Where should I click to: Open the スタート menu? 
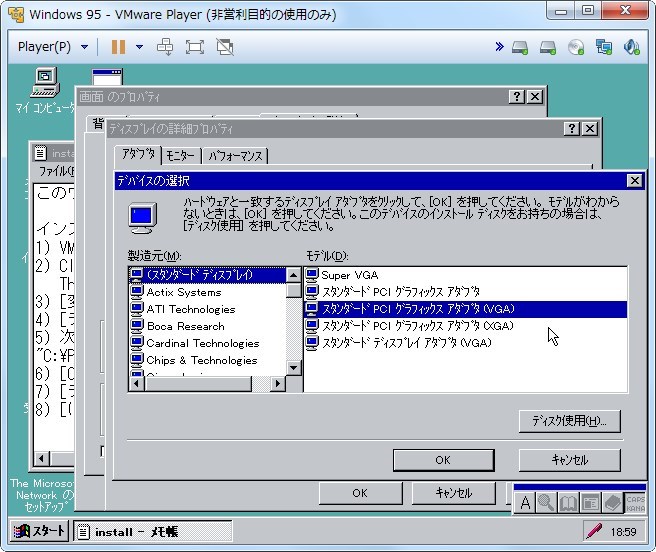pyautogui.click(x=39, y=531)
